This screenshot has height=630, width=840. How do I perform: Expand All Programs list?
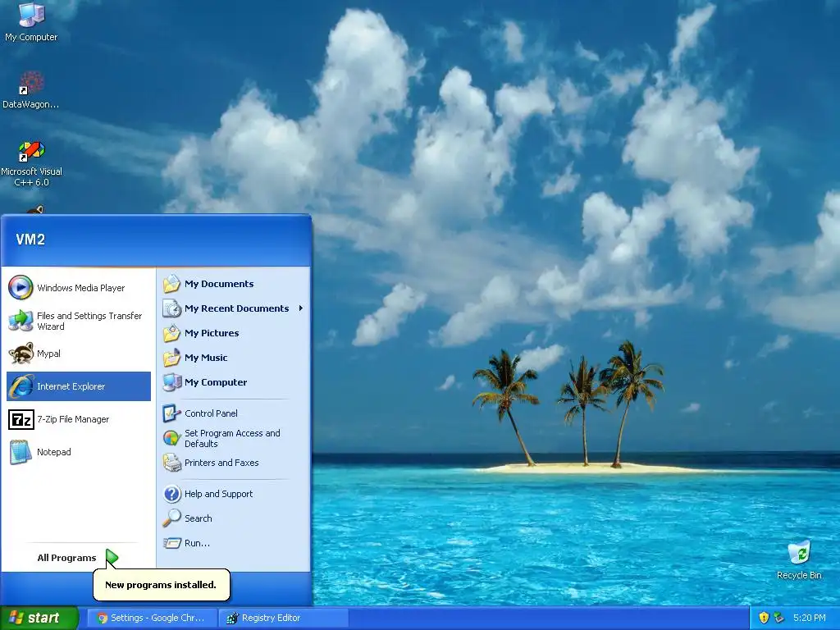click(x=78, y=558)
